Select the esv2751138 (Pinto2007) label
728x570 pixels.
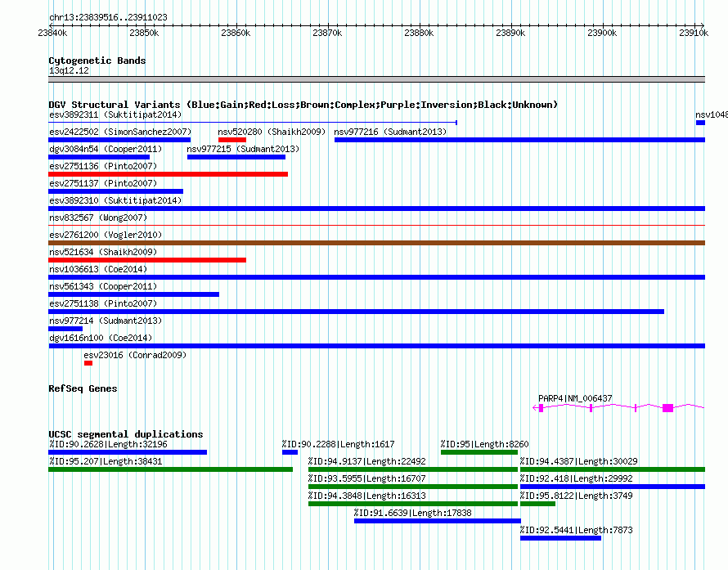tap(103, 303)
